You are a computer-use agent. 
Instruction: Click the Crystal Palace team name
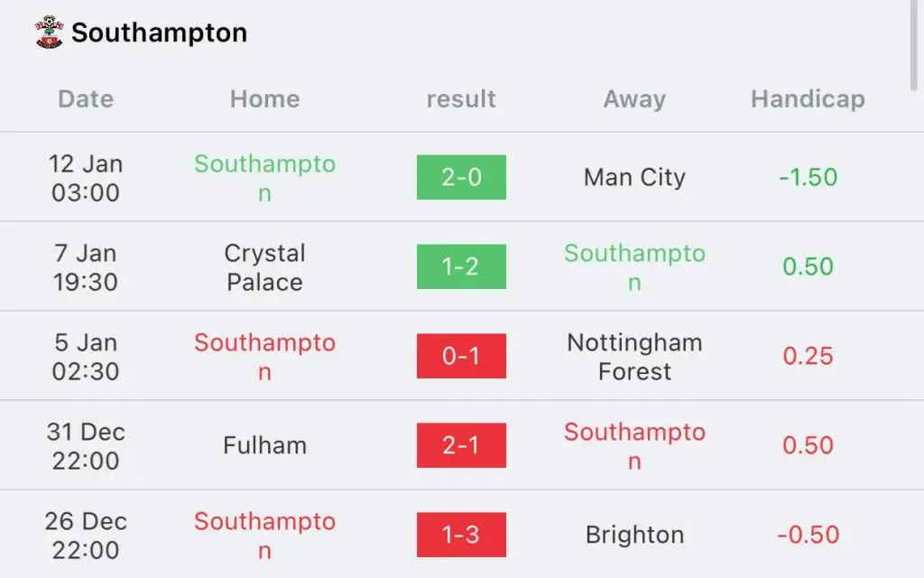(264, 267)
